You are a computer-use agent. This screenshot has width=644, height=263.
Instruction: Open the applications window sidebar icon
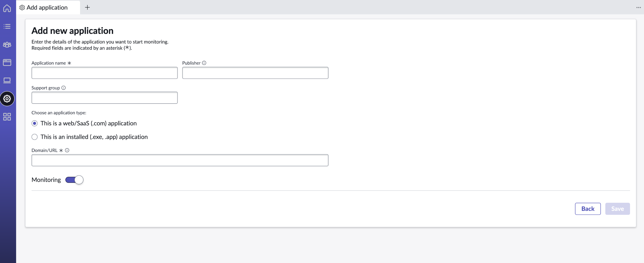click(x=7, y=62)
